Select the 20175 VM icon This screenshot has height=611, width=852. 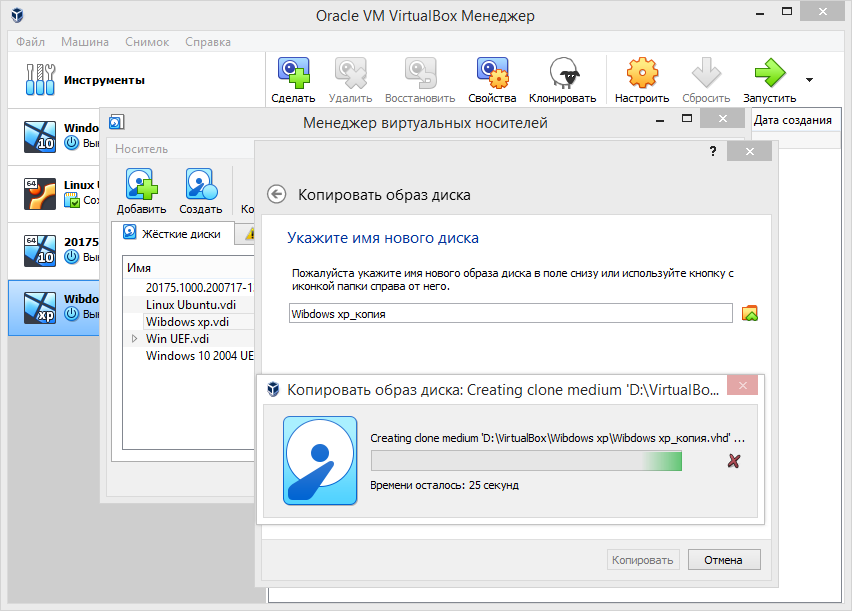coord(40,251)
